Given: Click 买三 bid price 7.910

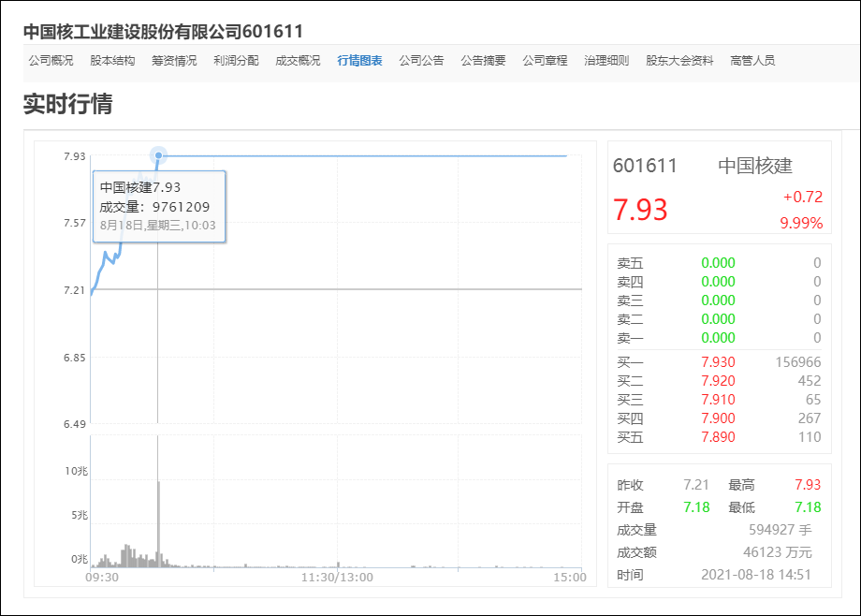Looking at the screenshot, I should 718,400.
